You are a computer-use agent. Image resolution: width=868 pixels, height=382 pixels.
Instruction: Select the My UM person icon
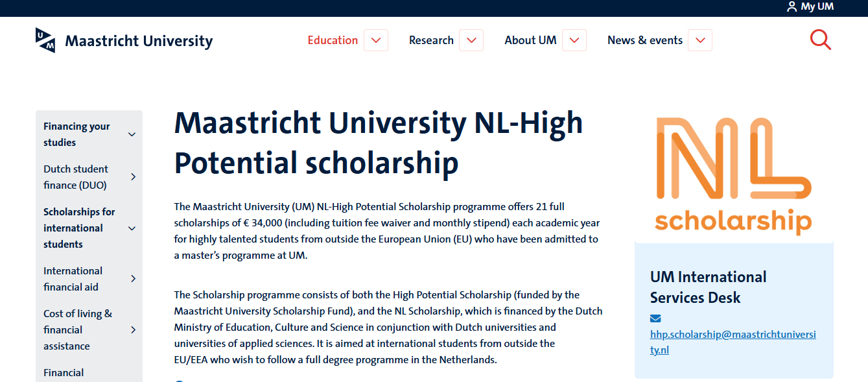[x=791, y=6]
